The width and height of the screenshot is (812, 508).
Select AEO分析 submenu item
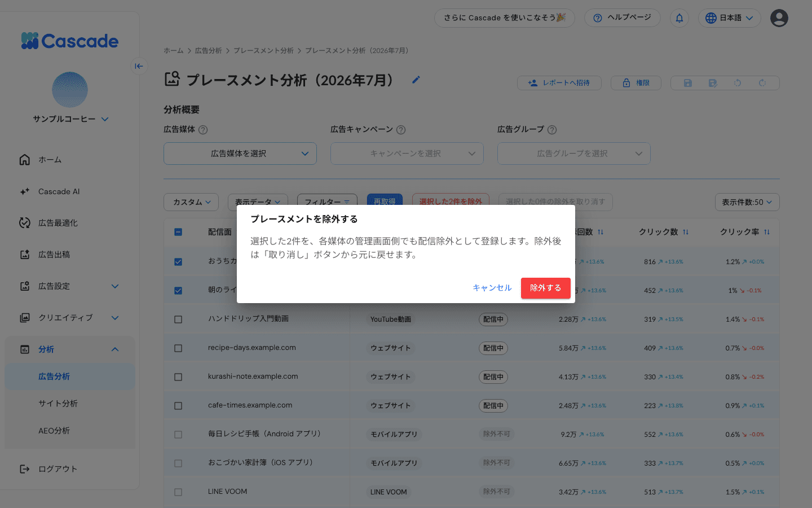coord(70,431)
